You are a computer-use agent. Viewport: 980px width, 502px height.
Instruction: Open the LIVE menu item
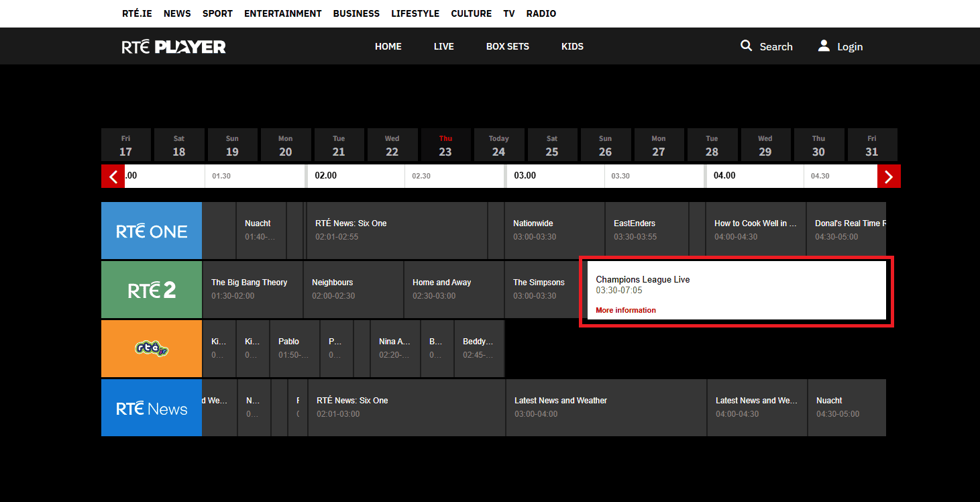point(443,46)
